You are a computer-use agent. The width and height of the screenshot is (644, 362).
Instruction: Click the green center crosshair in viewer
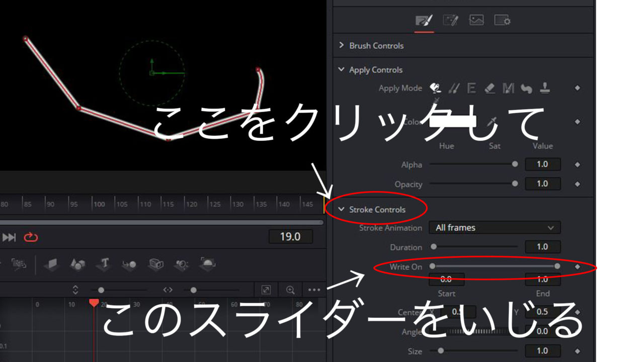152,73
